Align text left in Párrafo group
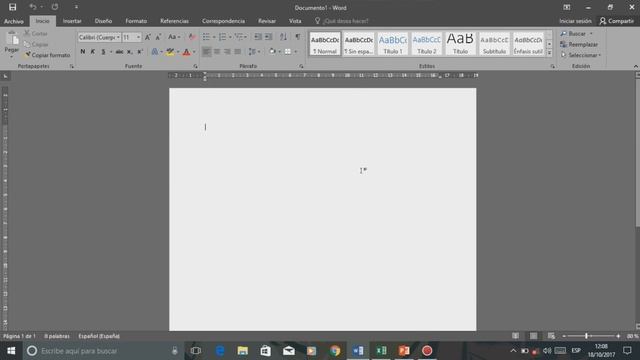 pos(207,51)
